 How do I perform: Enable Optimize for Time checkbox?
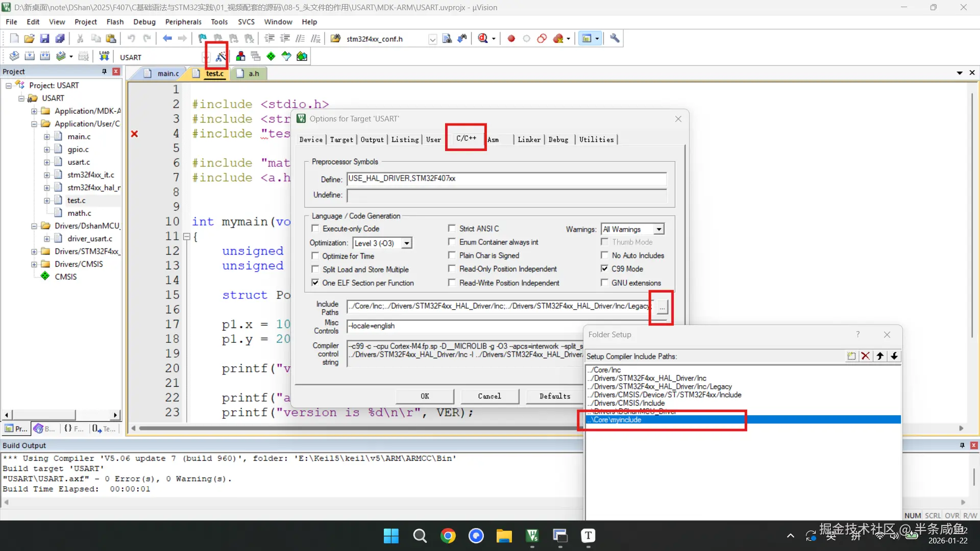[x=315, y=256]
